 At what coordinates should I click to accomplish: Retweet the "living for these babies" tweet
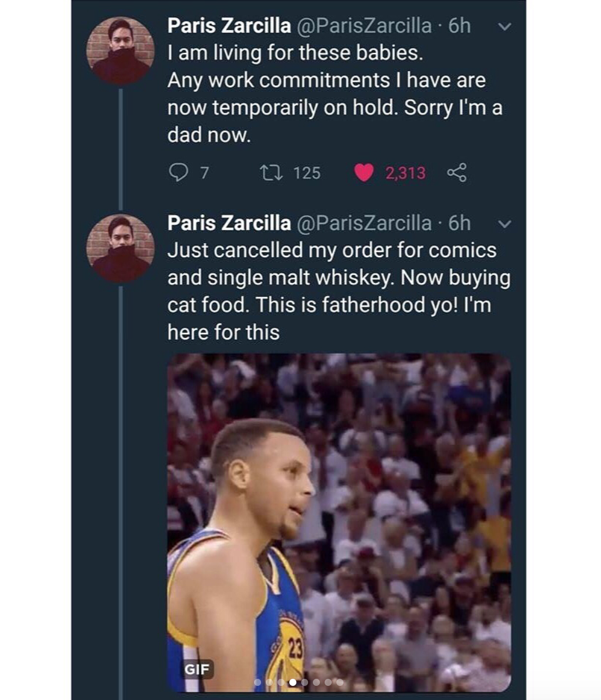tap(272, 172)
